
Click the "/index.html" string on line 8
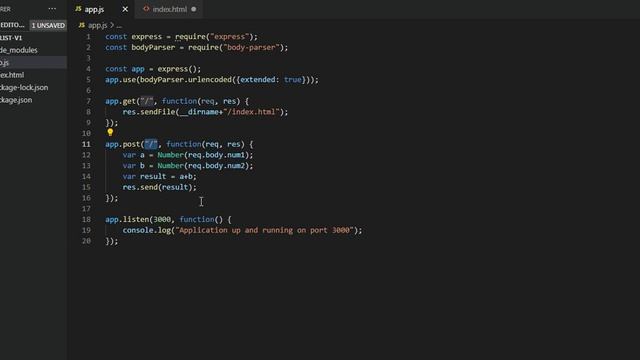click(x=251, y=112)
